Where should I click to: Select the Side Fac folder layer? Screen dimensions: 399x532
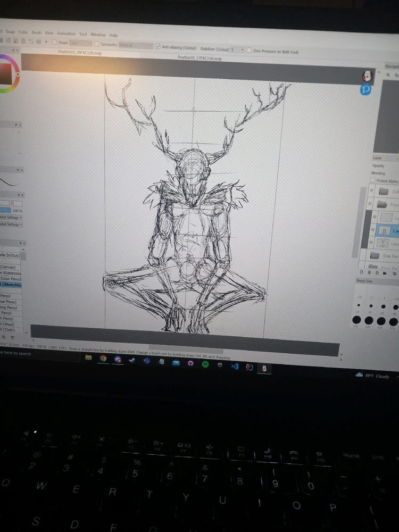pyautogui.click(x=381, y=255)
